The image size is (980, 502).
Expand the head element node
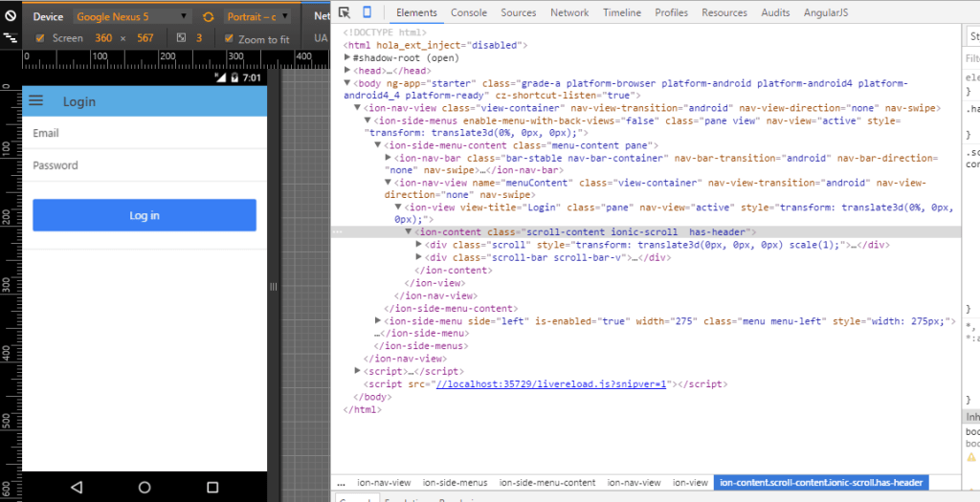(348, 71)
